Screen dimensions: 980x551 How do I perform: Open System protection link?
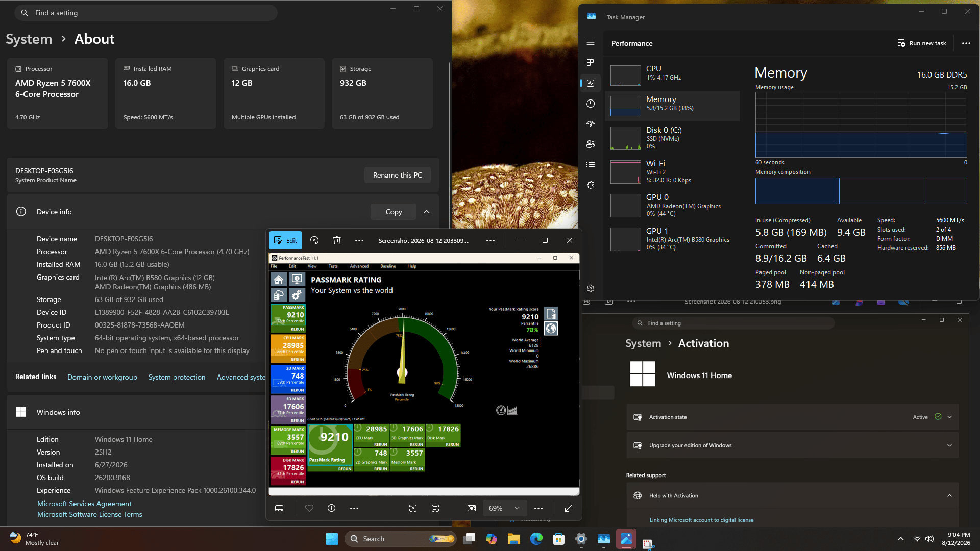pyautogui.click(x=177, y=377)
